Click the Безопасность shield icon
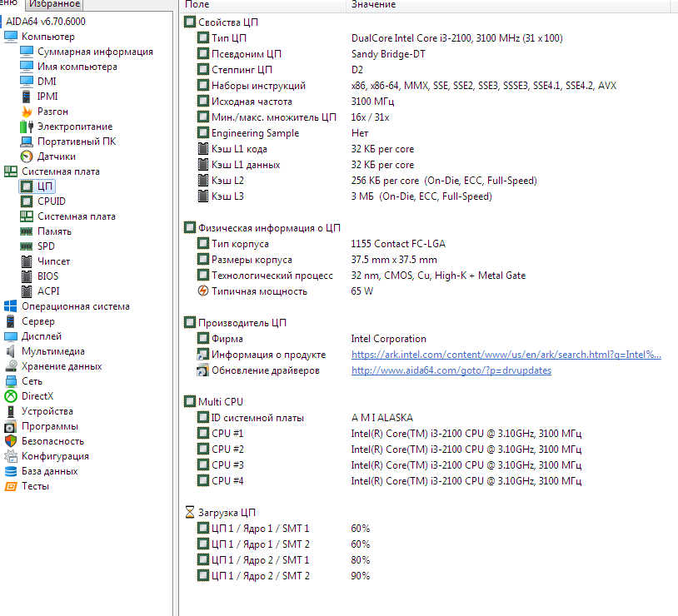Viewport: 678px width, 616px height. [10, 441]
